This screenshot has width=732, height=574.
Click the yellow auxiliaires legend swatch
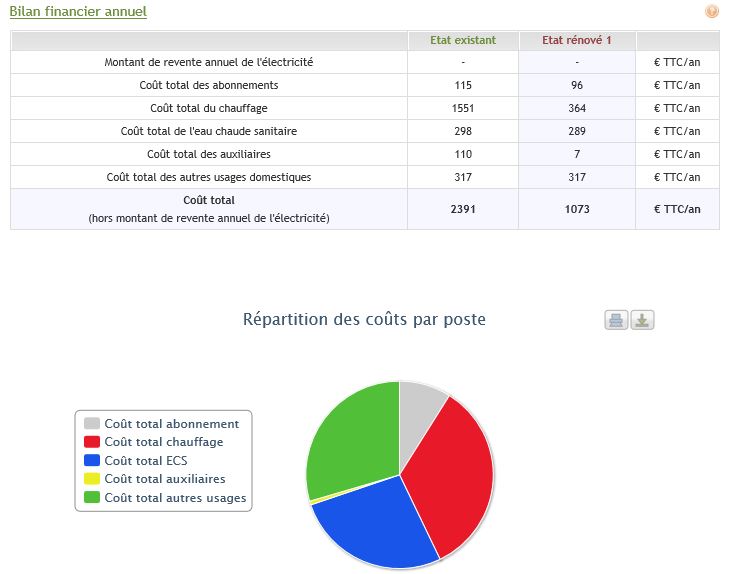point(92,479)
